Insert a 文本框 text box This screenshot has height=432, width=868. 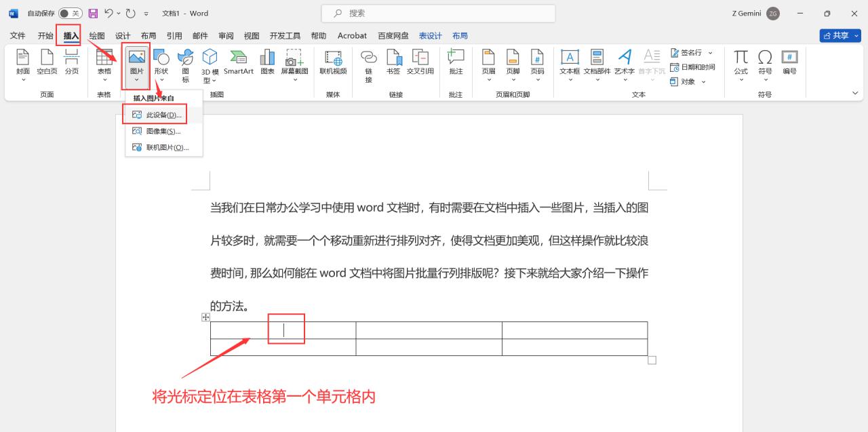pos(570,66)
